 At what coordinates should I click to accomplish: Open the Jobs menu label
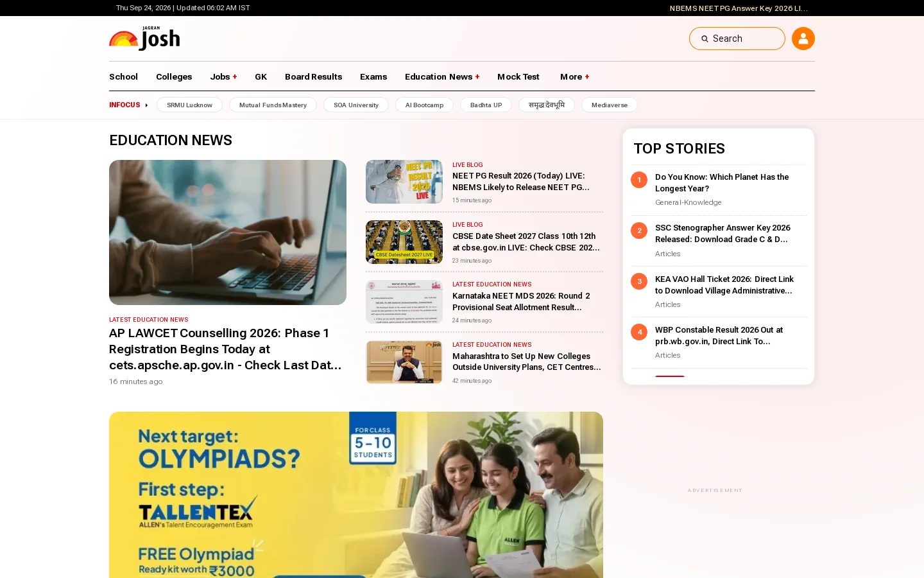[220, 76]
